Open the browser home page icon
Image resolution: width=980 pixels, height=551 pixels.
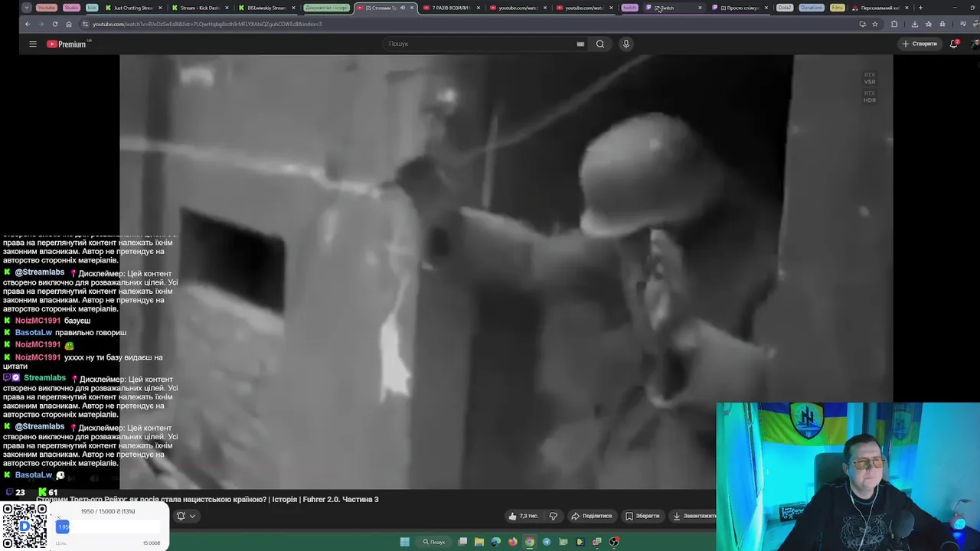[69, 24]
